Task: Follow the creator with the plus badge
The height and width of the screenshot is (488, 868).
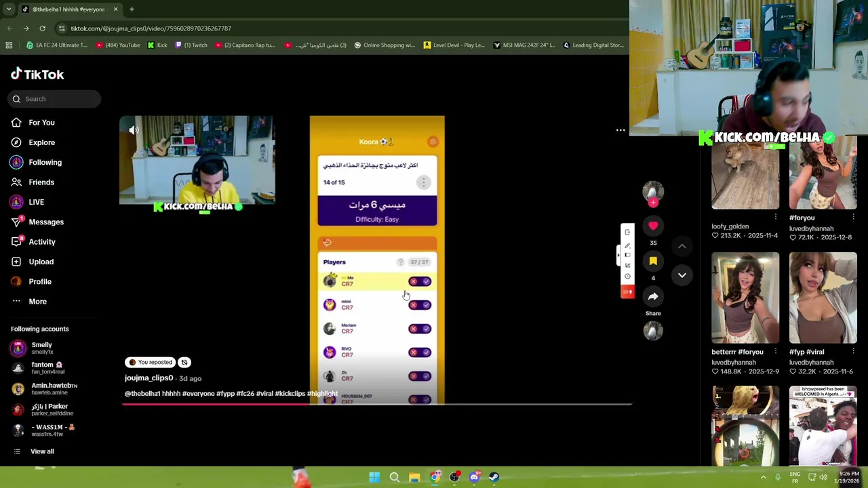Action: pyautogui.click(x=653, y=202)
